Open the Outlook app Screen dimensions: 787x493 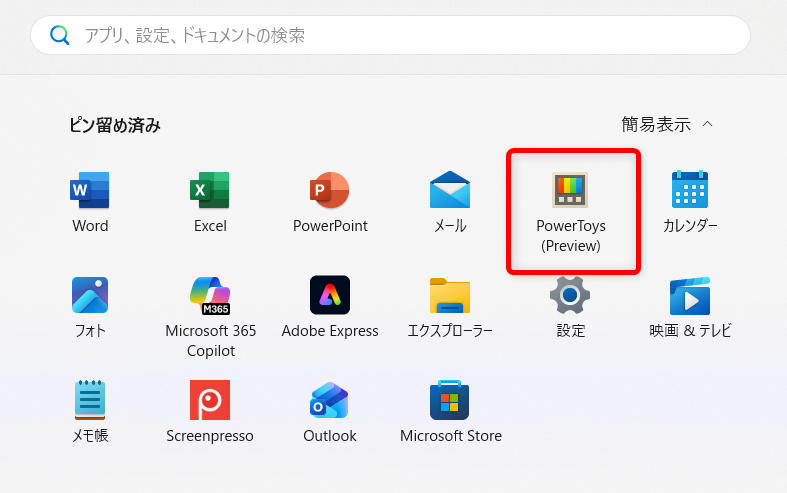tap(330, 412)
